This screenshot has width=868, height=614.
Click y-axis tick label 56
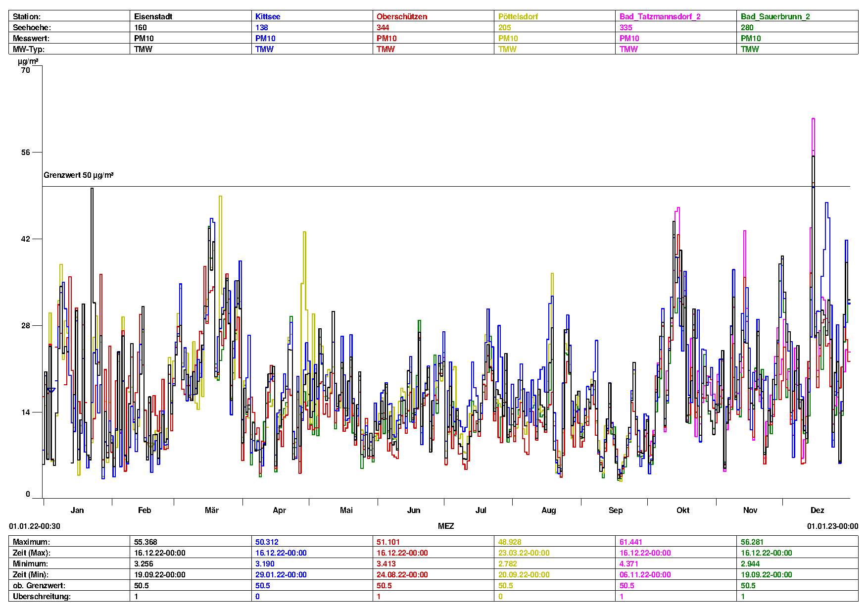pyautogui.click(x=26, y=152)
